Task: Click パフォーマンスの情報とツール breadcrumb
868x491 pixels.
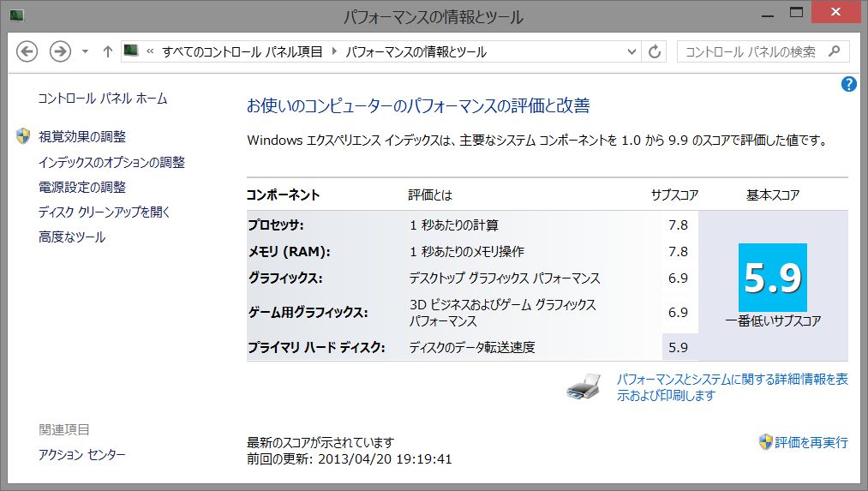Action: point(416,52)
